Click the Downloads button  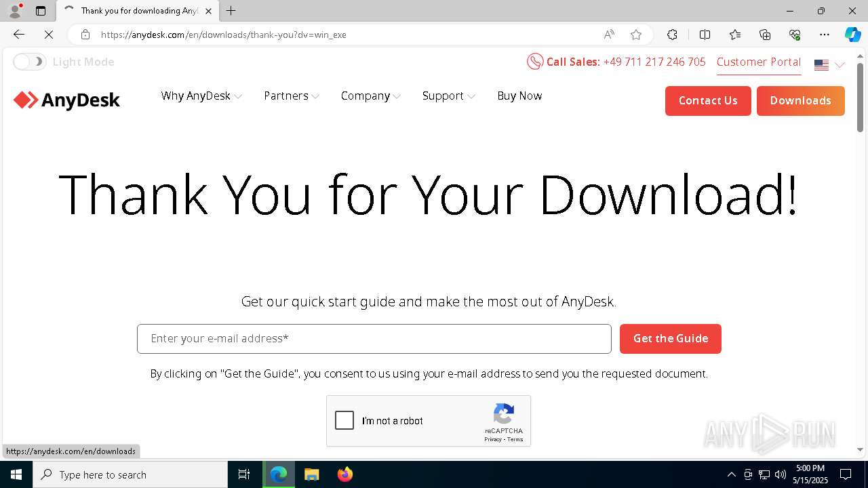coord(801,100)
